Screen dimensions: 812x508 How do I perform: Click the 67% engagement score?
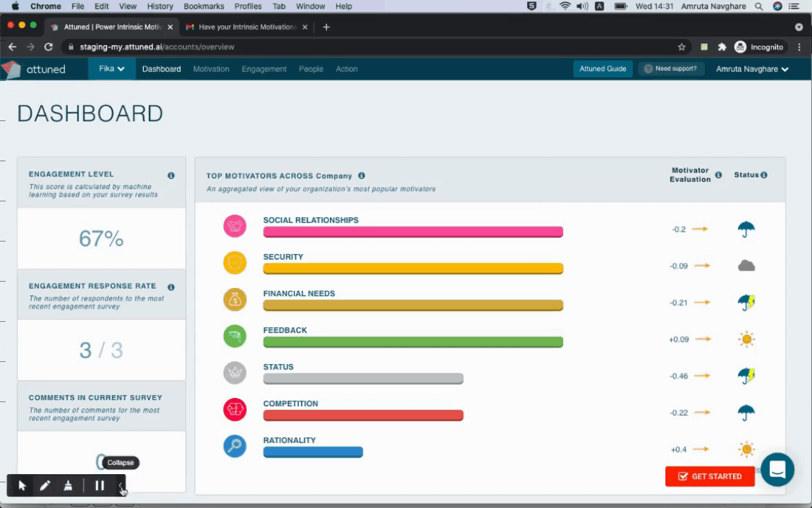[101, 239]
